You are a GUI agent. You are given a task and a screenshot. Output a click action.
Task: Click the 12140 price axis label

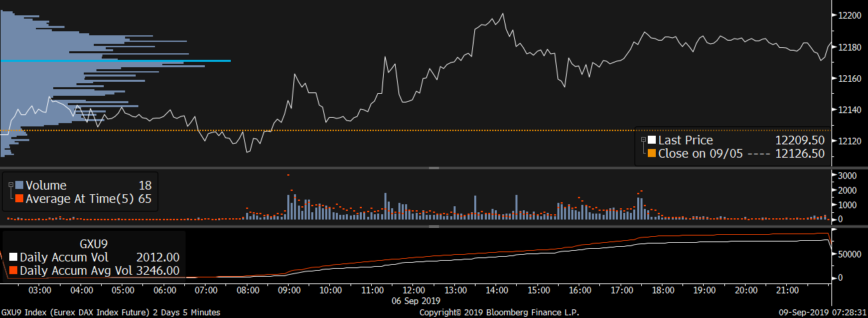[x=851, y=110]
